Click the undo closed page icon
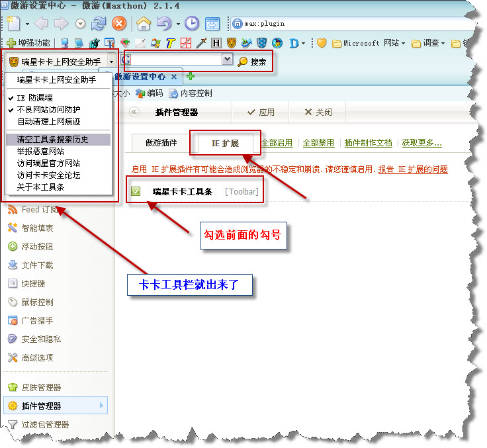The image size is (487, 448). [x=163, y=24]
